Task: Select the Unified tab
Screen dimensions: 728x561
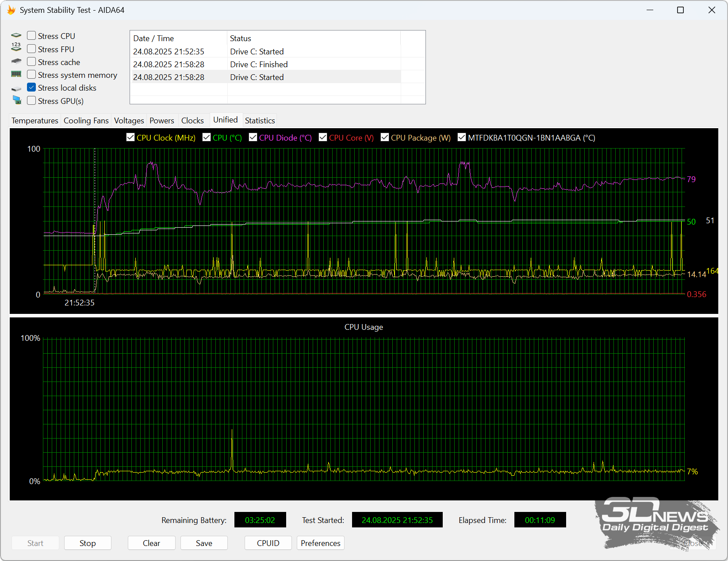Action: coord(226,119)
